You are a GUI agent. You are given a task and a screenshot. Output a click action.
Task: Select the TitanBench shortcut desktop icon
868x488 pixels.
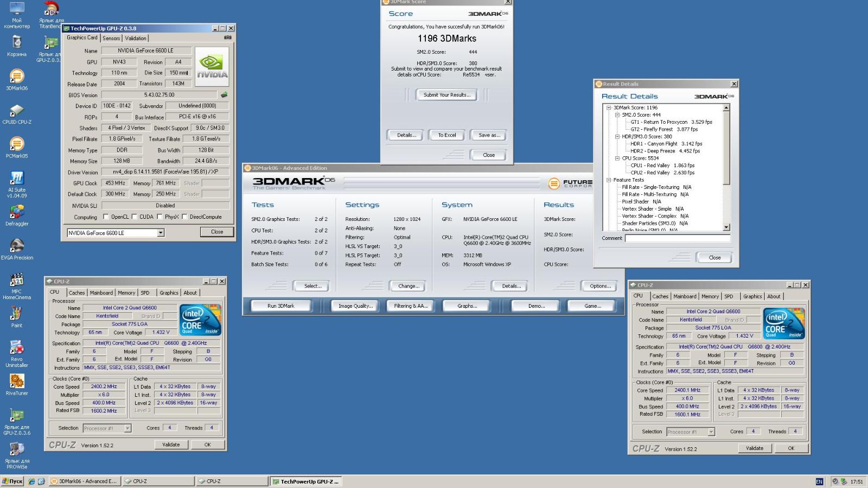(x=51, y=15)
